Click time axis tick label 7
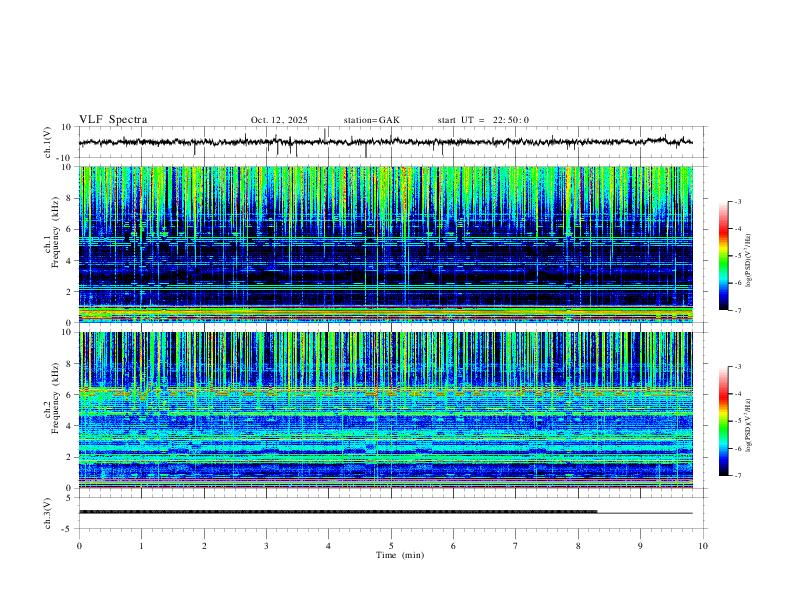 pos(516,546)
